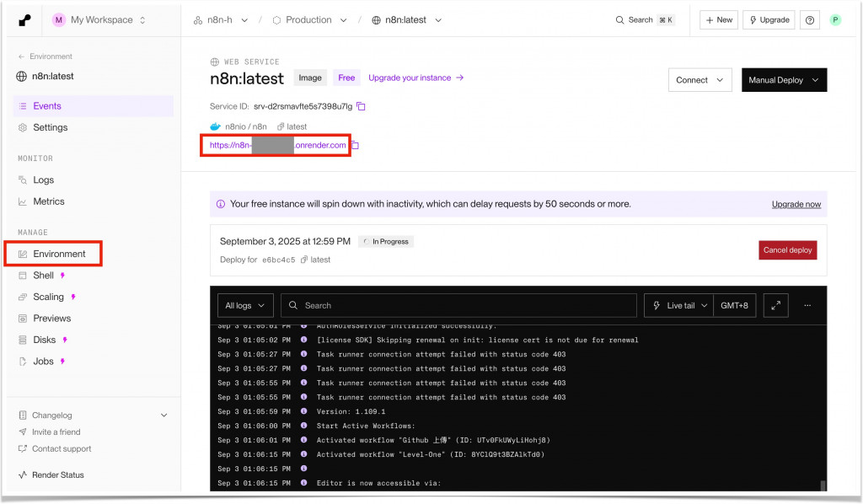Screen dimensions: 863x504
Task: Click Upgrade now in the banner
Action: click(796, 204)
